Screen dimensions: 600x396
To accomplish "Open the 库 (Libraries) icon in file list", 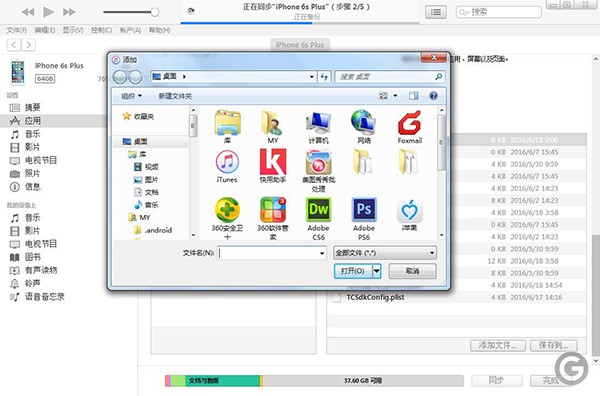I will tap(227, 123).
